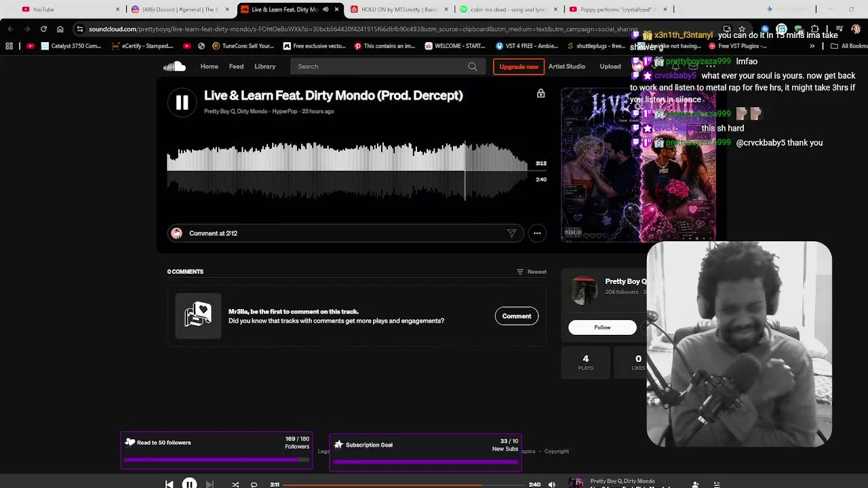Screen dimensions: 868x488
Task: Pause the track with the large pause button
Action: [x=182, y=102]
